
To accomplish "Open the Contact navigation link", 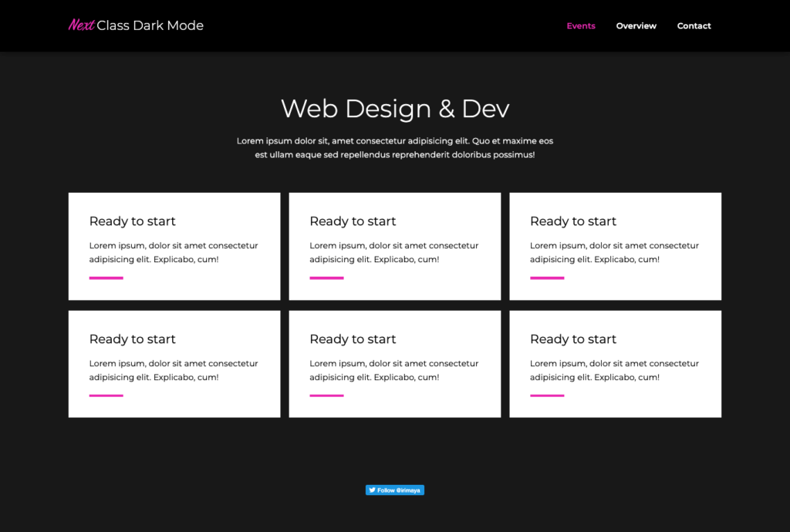I will pos(694,25).
